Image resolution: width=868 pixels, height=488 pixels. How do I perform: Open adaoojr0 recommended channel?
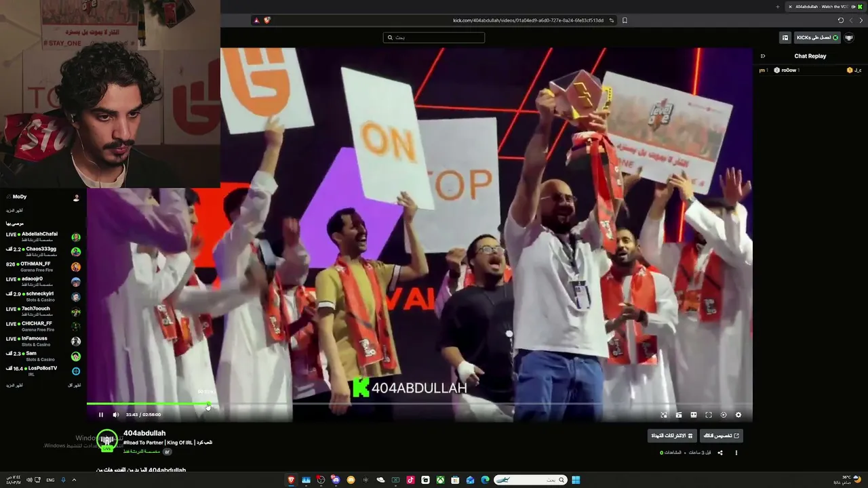click(43, 281)
